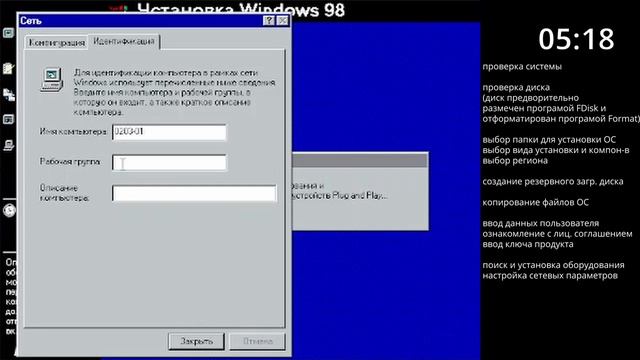Click the Отмена button
The image size is (640, 360).
pyautogui.click(x=258, y=341)
